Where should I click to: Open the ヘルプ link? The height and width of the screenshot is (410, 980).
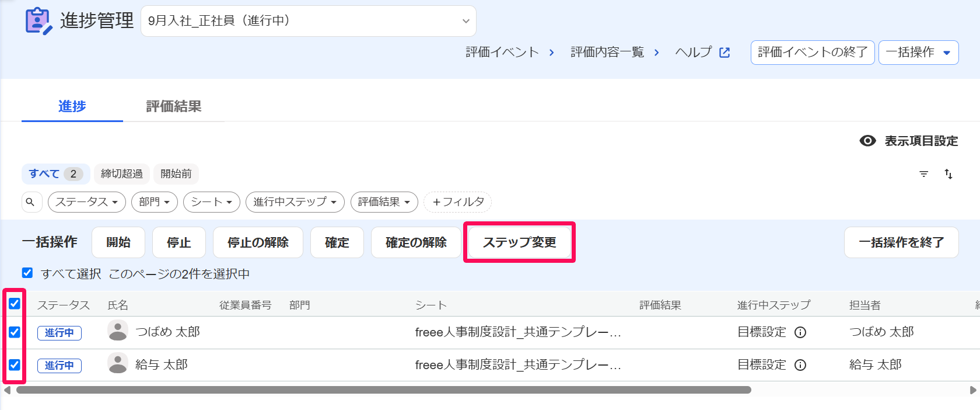pos(694,53)
